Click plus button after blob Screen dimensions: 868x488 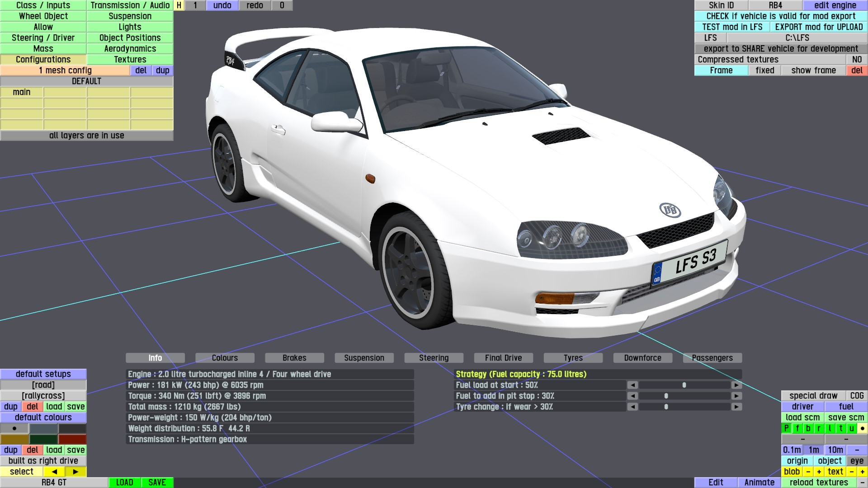tap(819, 472)
